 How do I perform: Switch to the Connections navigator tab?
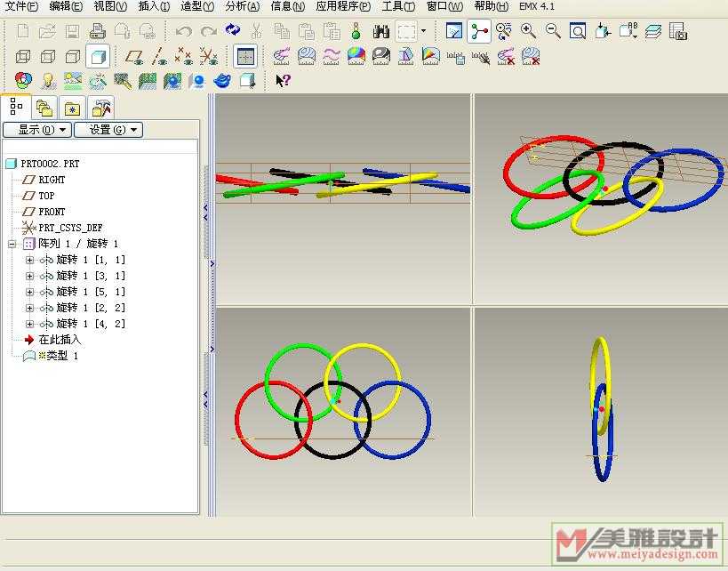click(100, 109)
